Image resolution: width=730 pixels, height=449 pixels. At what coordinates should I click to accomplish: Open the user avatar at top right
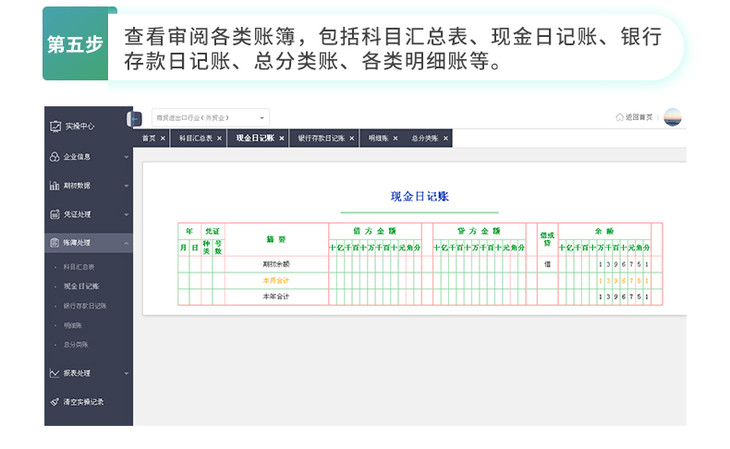(x=672, y=117)
